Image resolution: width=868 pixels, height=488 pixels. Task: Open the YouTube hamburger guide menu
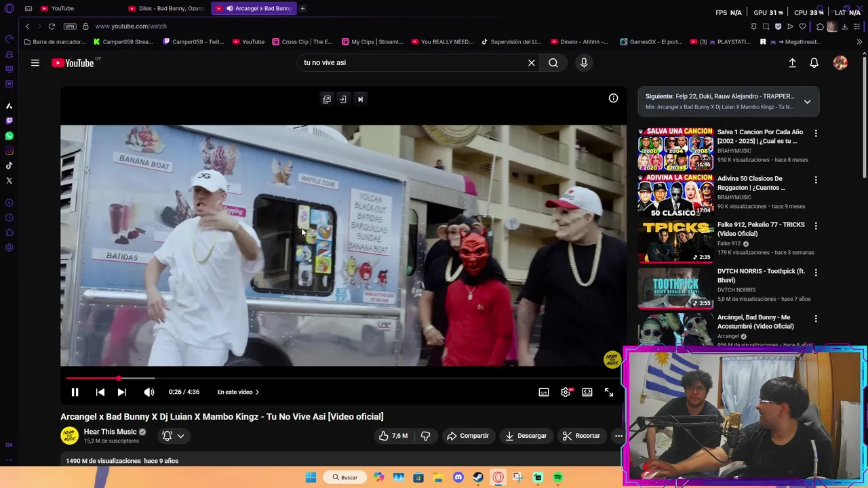(x=35, y=63)
